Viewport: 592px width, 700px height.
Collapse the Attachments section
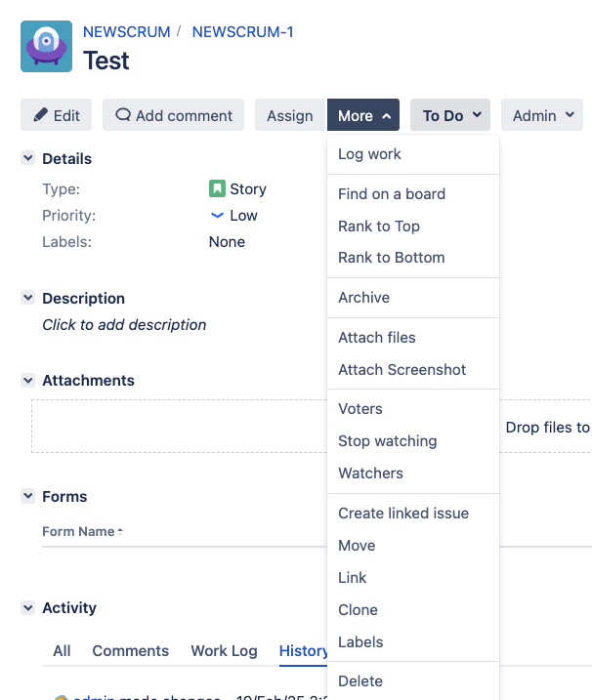(28, 380)
